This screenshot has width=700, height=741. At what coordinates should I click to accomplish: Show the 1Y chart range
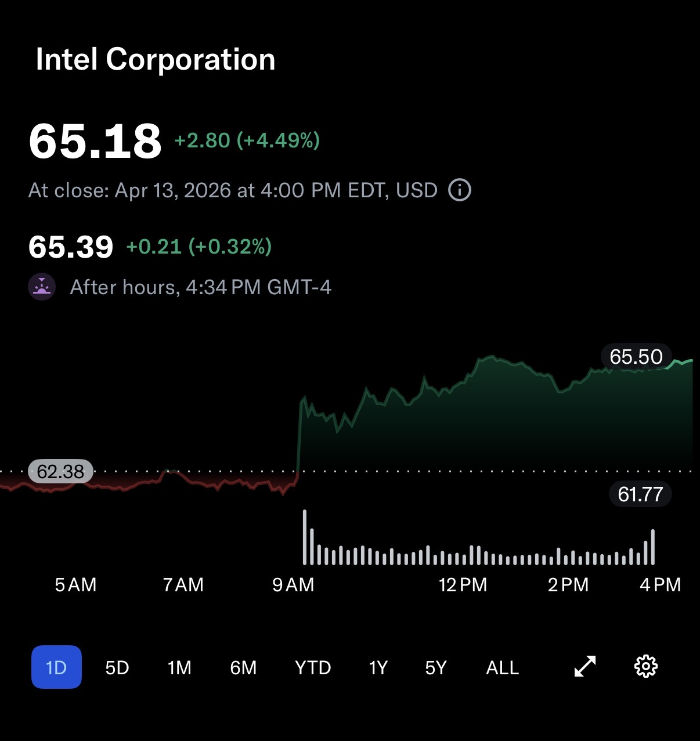(378, 667)
